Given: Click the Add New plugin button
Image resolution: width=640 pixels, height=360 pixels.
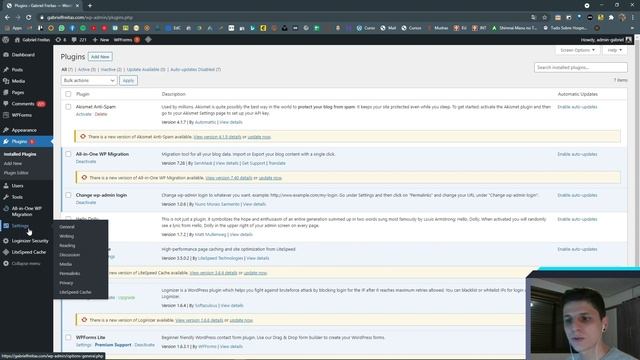Looking at the screenshot, I should click(100, 57).
